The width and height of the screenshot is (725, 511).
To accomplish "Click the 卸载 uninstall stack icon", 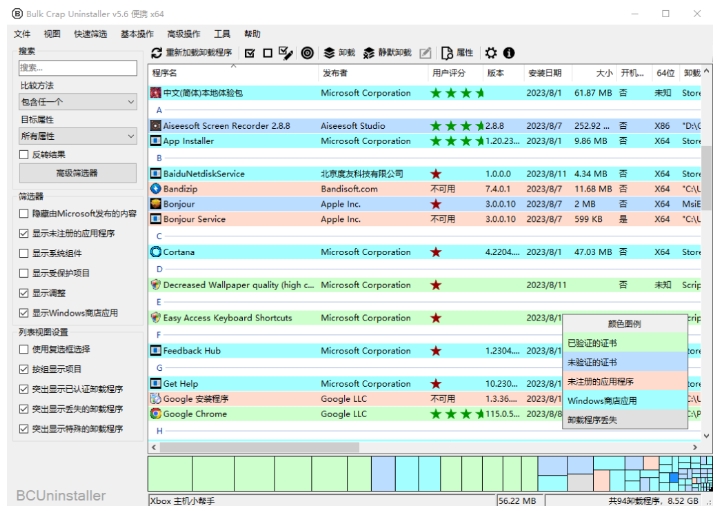I will tap(329, 53).
